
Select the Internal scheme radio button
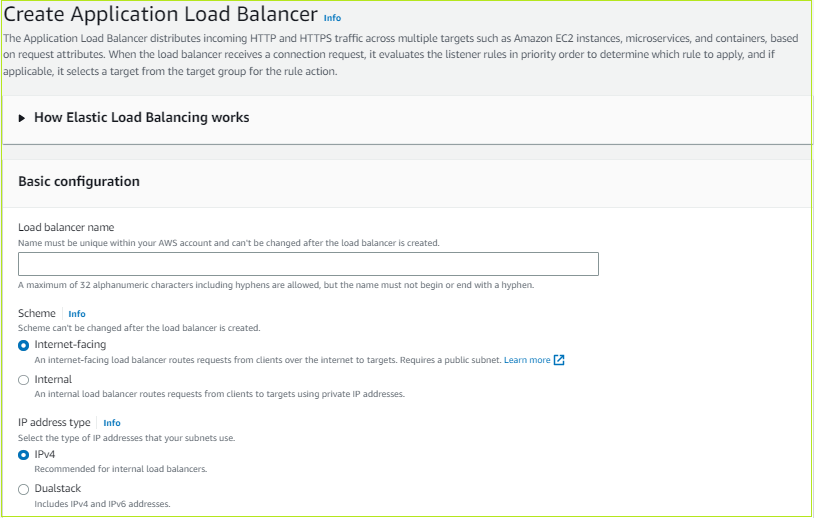click(23, 380)
